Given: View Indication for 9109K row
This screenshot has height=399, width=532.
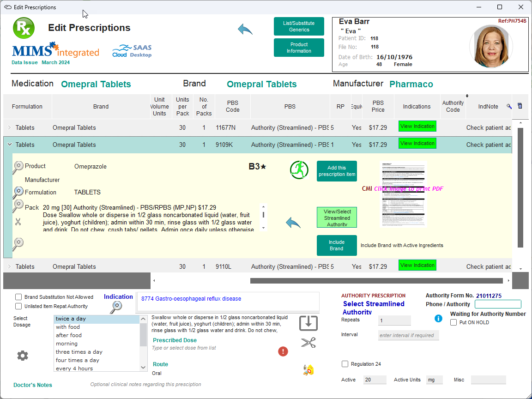Looking at the screenshot, I should point(417,143).
